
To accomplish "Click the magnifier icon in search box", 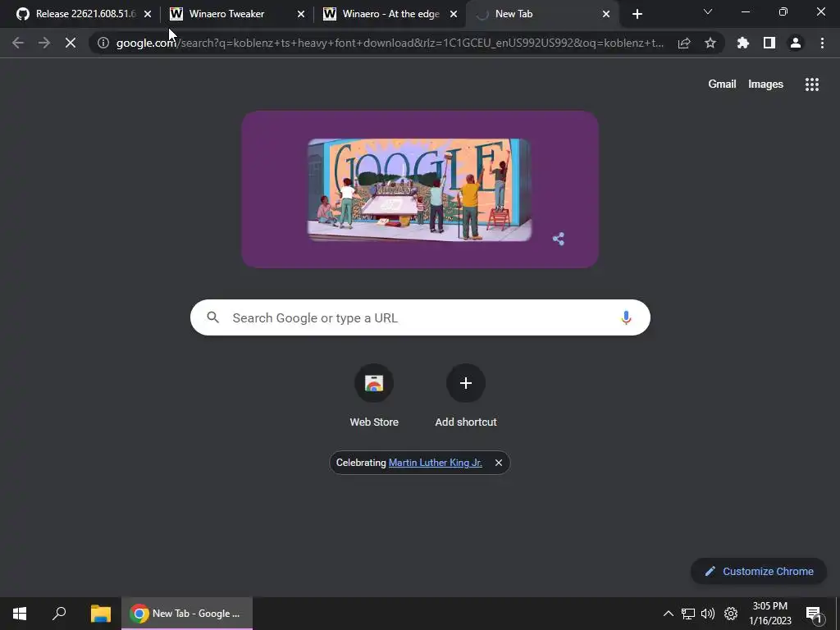I will [212, 317].
